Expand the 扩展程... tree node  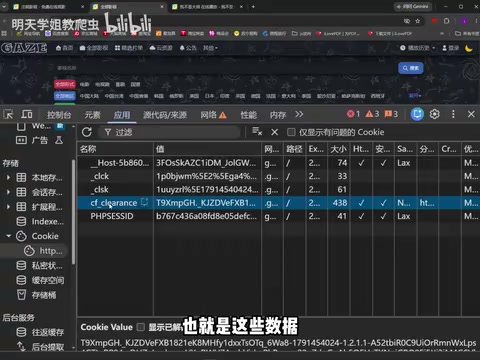click(8, 207)
